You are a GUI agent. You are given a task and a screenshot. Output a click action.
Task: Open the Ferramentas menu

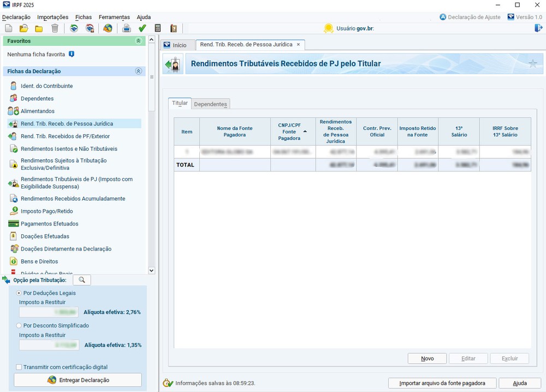pyautogui.click(x=114, y=17)
